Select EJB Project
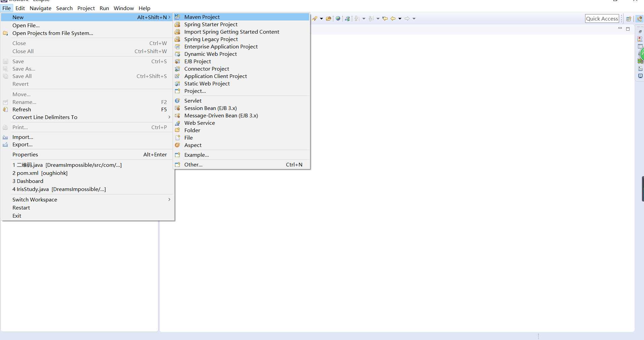Screen dimensions: 644x340 [x=241, y=61]
